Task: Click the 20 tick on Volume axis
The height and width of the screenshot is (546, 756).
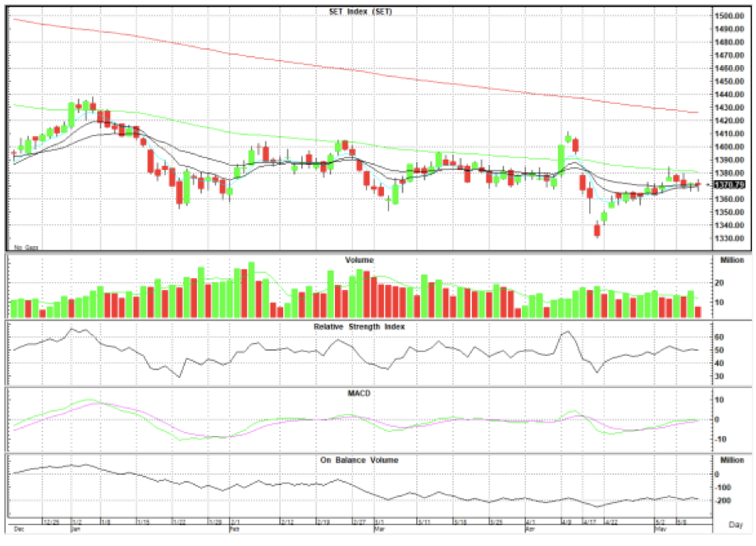Action: click(x=720, y=283)
